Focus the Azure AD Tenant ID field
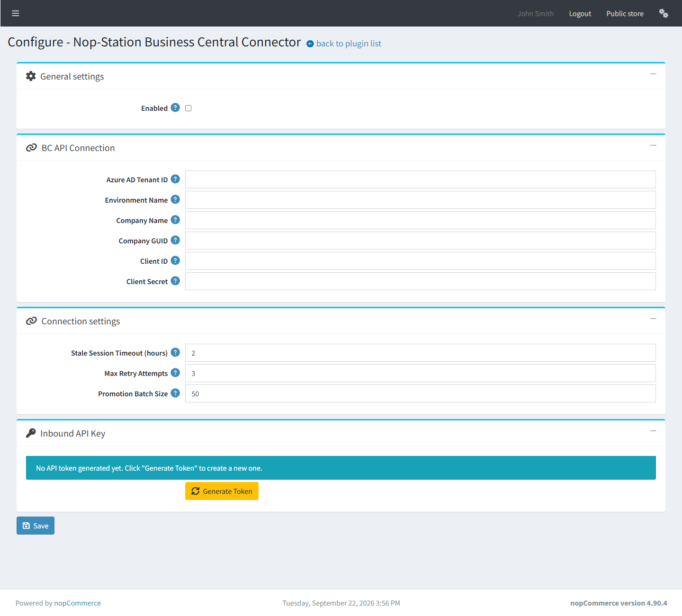Screen dimensions: 682x616 [x=420, y=179]
